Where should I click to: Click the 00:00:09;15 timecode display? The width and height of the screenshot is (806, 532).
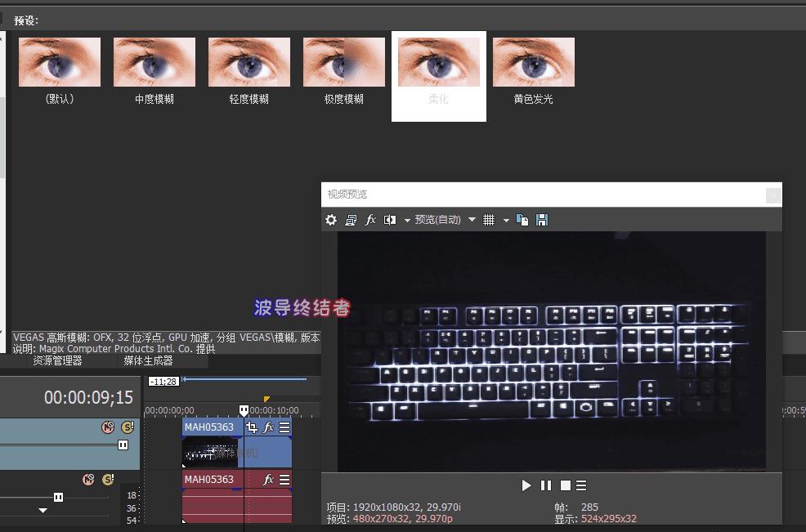(88, 397)
